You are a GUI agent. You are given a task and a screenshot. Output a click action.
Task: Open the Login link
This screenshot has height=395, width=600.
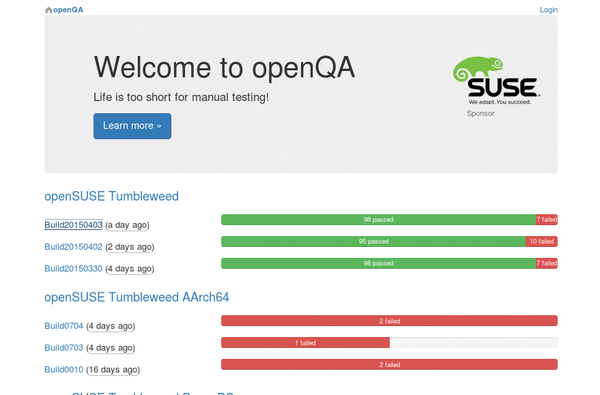click(x=548, y=10)
